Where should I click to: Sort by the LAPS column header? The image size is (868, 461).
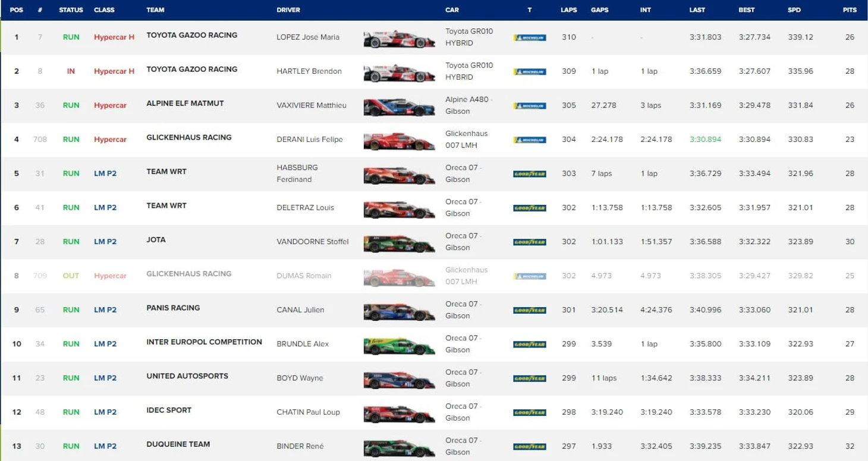point(569,10)
